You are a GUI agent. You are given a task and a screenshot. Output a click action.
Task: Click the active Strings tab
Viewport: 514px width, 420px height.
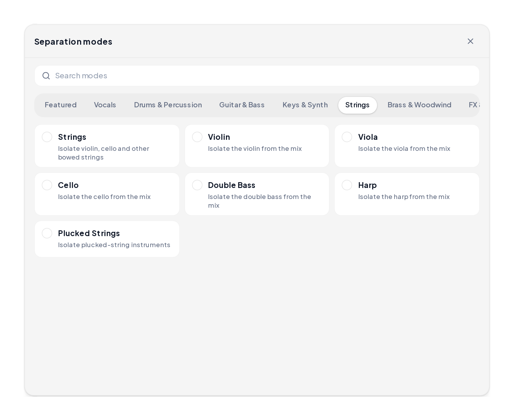pos(357,105)
